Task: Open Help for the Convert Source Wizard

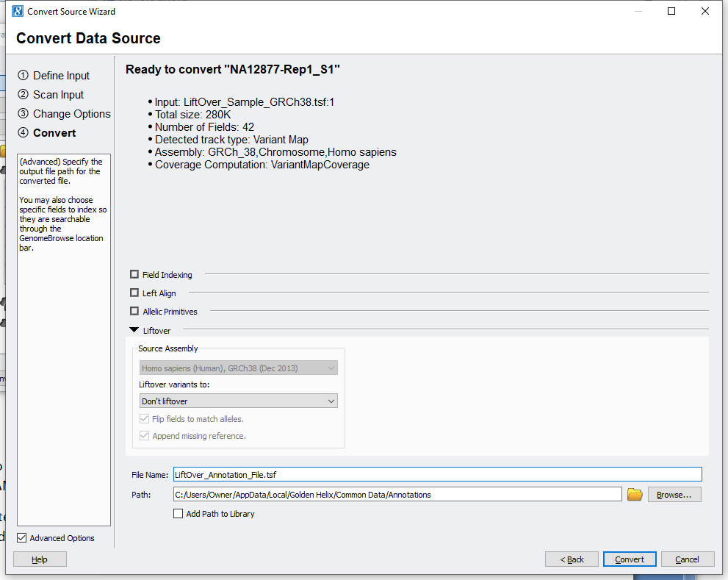Action: tap(39, 559)
